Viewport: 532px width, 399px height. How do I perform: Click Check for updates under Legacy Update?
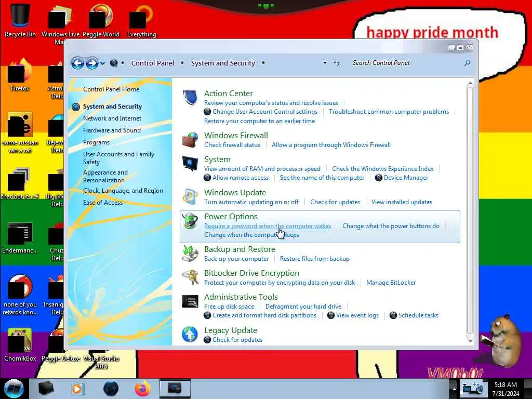237,340
